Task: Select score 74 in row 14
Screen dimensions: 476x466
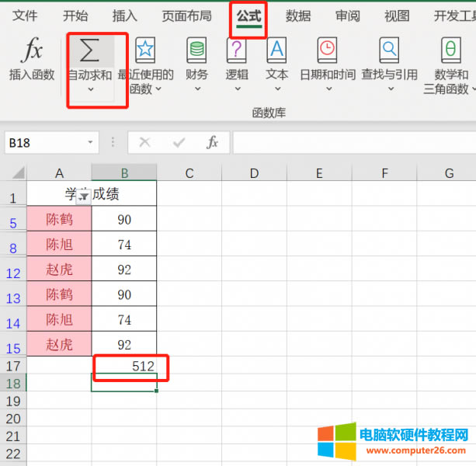Action: [124, 319]
